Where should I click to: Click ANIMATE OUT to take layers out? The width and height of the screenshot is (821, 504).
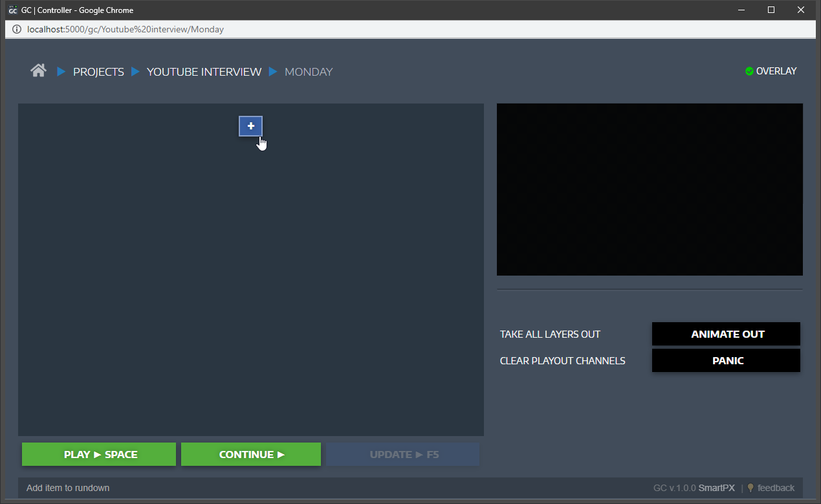tap(726, 334)
